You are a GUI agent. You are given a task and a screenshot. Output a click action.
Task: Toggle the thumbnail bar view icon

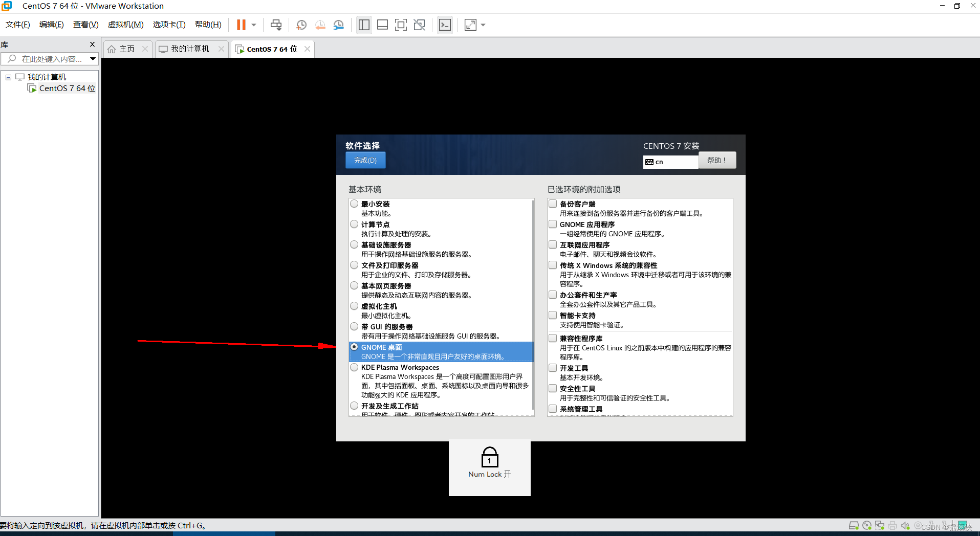pyautogui.click(x=382, y=25)
